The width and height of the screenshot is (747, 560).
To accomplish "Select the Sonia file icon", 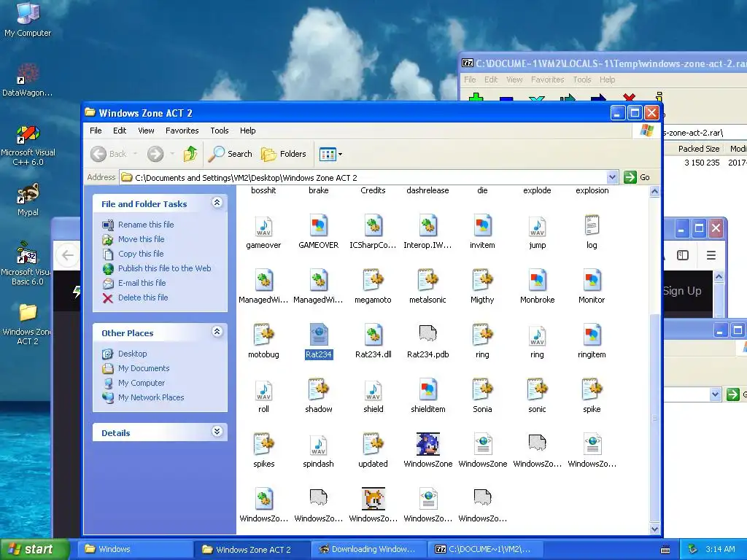I will pos(482,390).
